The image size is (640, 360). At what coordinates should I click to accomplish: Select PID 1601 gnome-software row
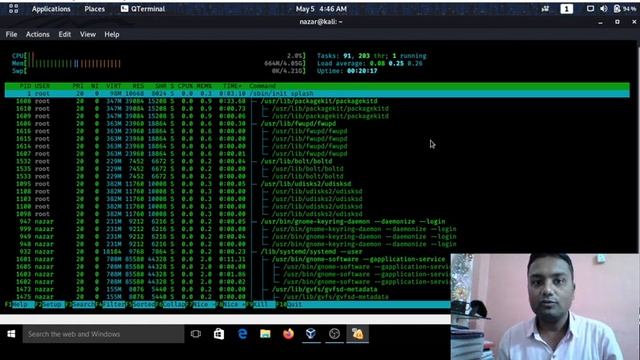[x=228, y=259]
